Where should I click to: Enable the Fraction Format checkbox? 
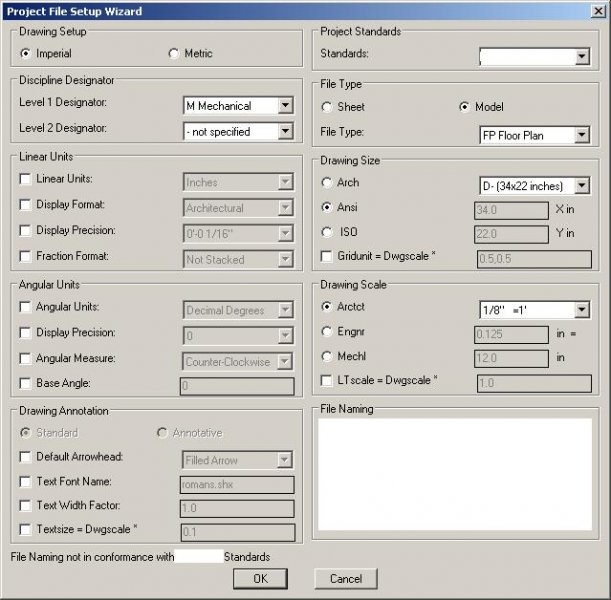25,256
